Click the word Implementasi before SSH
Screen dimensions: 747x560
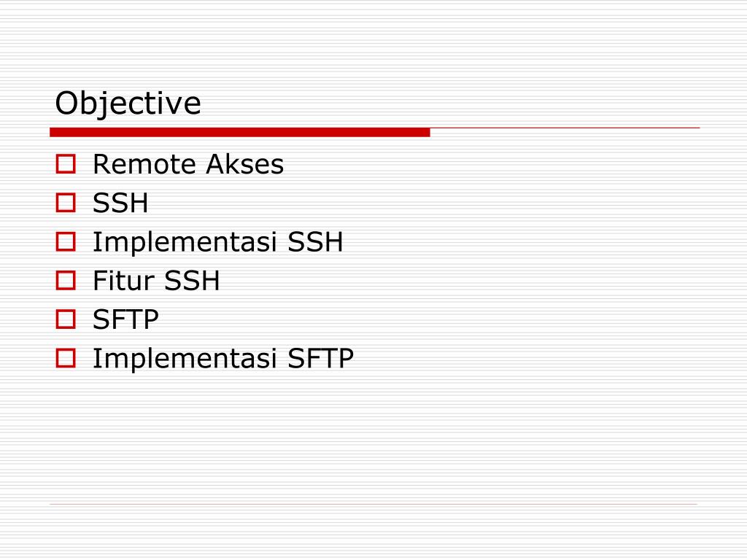tap(185, 242)
